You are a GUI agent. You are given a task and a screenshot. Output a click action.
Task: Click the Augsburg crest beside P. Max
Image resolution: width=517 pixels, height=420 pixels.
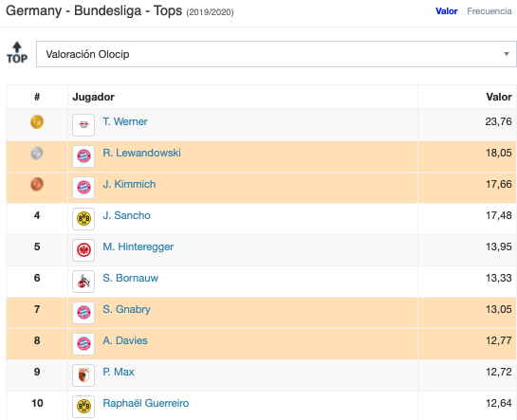[x=83, y=375]
